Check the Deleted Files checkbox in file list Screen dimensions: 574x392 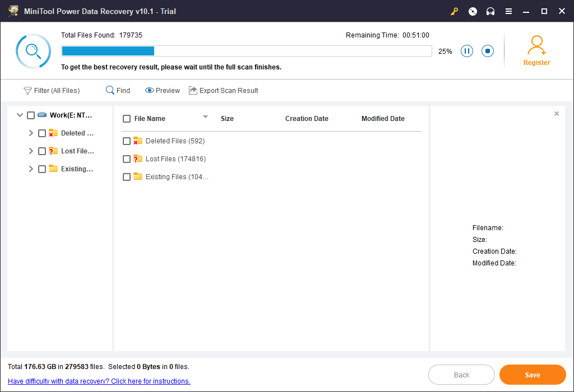127,141
